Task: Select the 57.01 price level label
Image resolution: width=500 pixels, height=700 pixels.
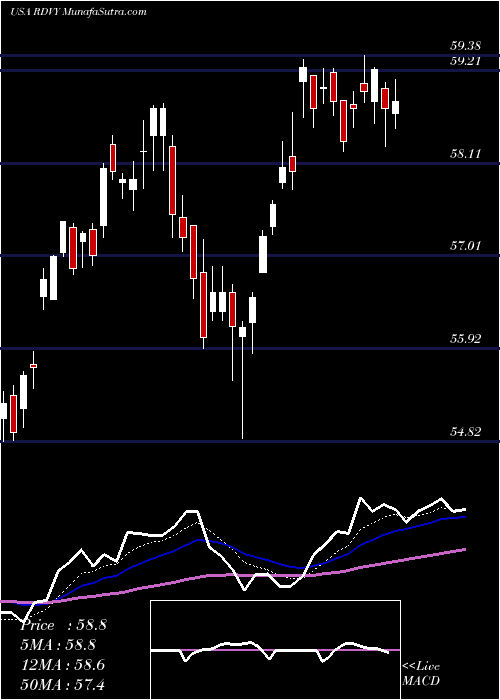Action: point(465,245)
